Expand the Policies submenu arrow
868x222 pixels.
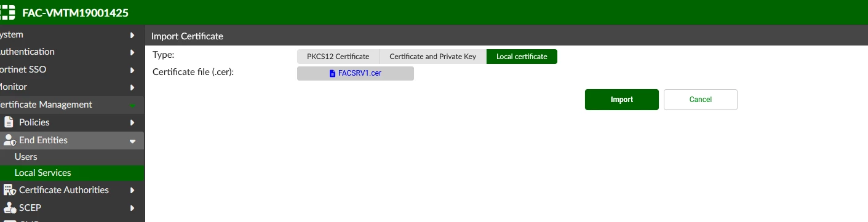click(132, 123)
